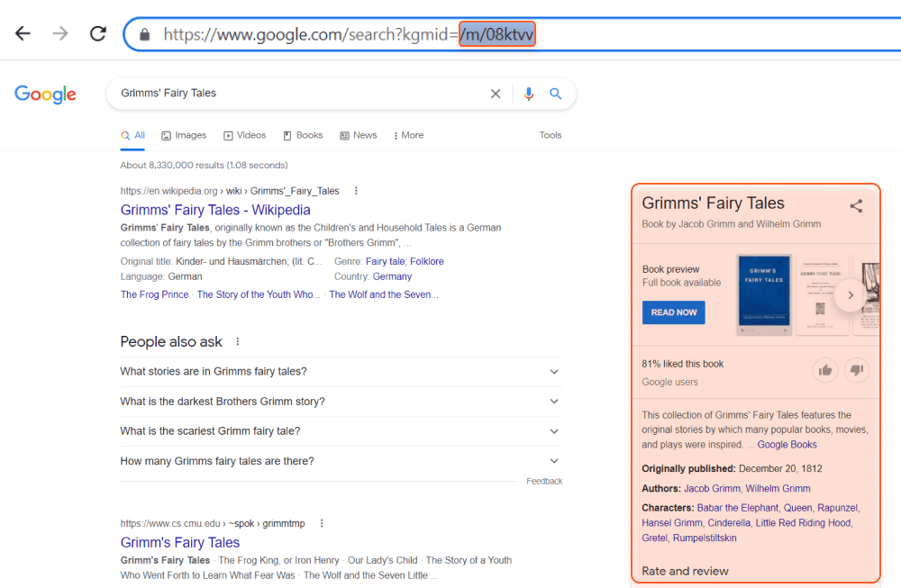This screenshot has height=588, width=901.
Task: Select the All results tab
Action: pyautogui.click(x=132, y=135)
